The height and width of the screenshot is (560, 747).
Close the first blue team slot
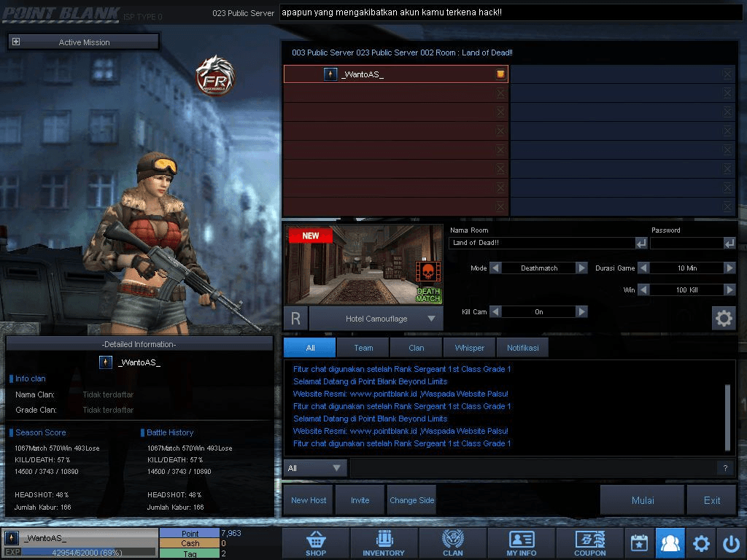727,74
